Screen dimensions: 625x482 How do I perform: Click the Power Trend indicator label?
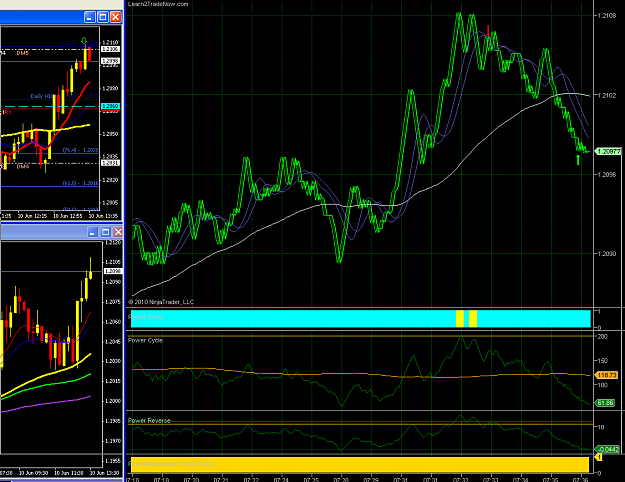click(145, 317)
